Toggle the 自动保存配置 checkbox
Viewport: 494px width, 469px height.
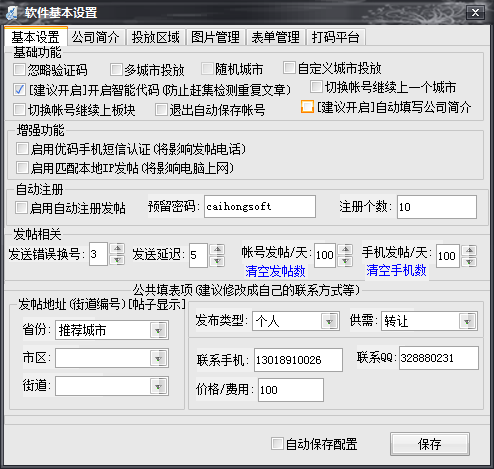point(277,444)
